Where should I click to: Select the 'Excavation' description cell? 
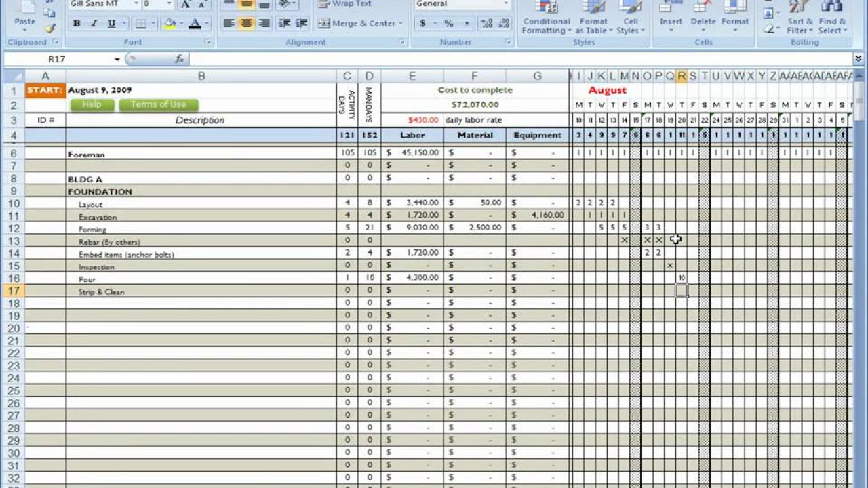(201, 216)
